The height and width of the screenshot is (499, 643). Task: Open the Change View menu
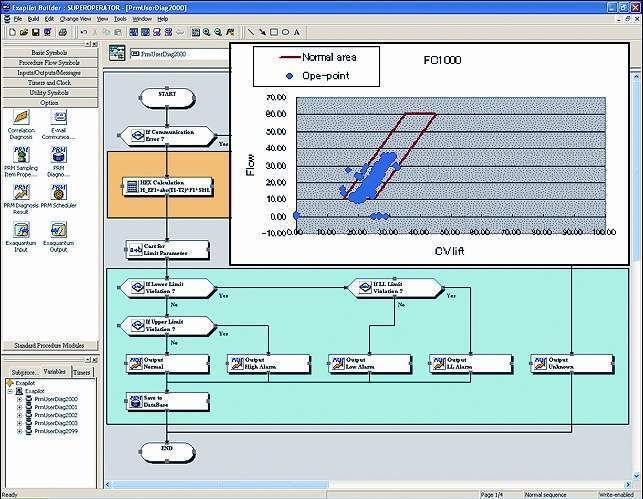tap(75, 19)
